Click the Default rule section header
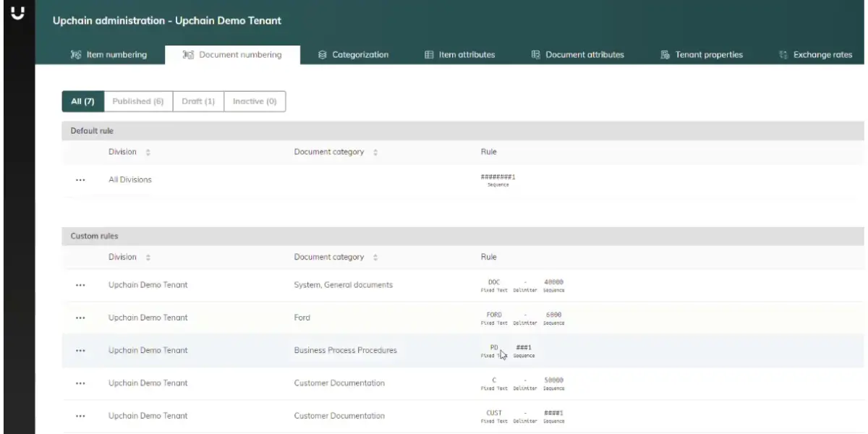Image resolution: width=868 pixels, height=434 pixels. 463,131
